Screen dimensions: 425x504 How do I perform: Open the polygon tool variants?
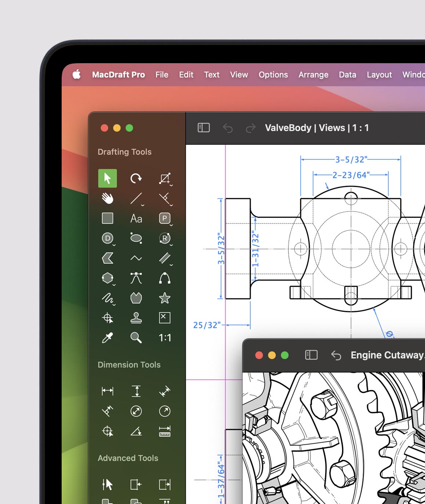click(114, 285)
